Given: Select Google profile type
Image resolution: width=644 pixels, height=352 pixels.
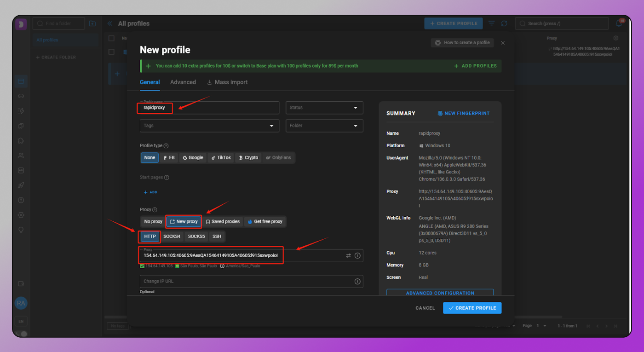Looking at the screenshot, I should coord(193,157).
